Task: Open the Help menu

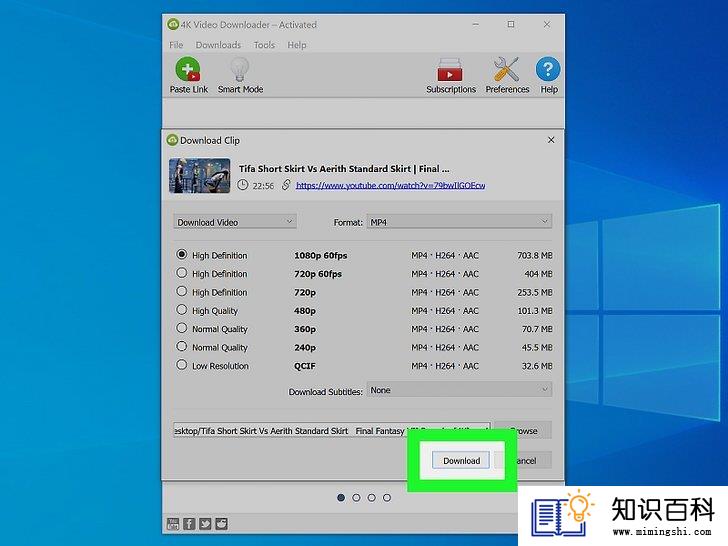Action: tap(297, 45)
